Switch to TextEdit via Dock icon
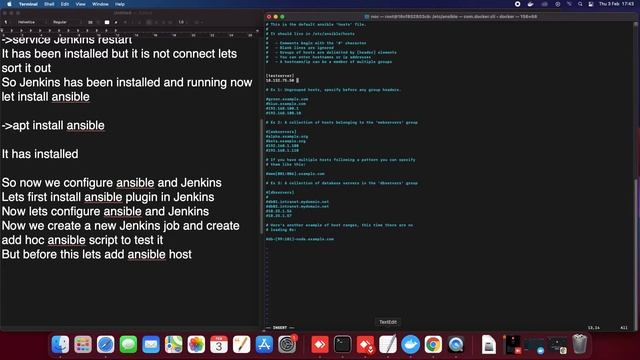Image resolution: width=640 pixels, height=360 pixels. pyautogui.click(x=388, y=344)
